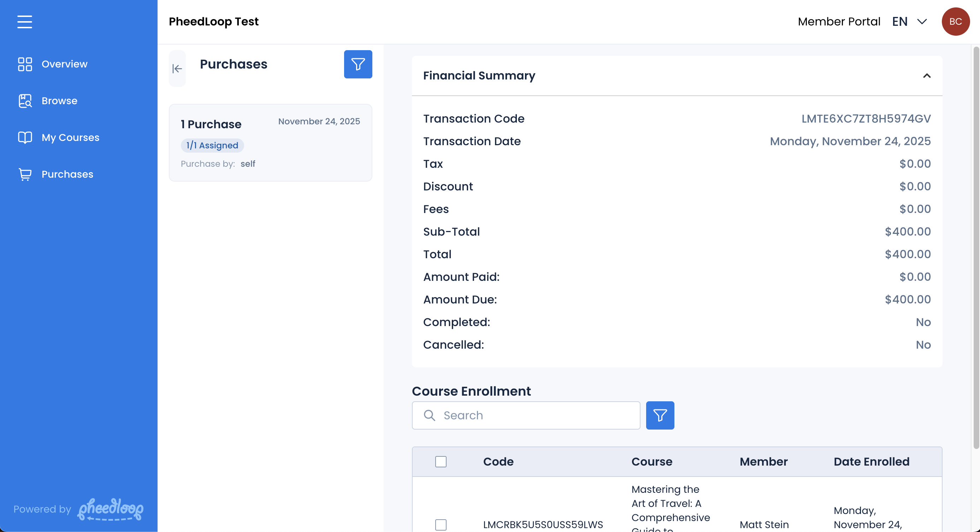Click the My Courses book icon

pos(25,137)
